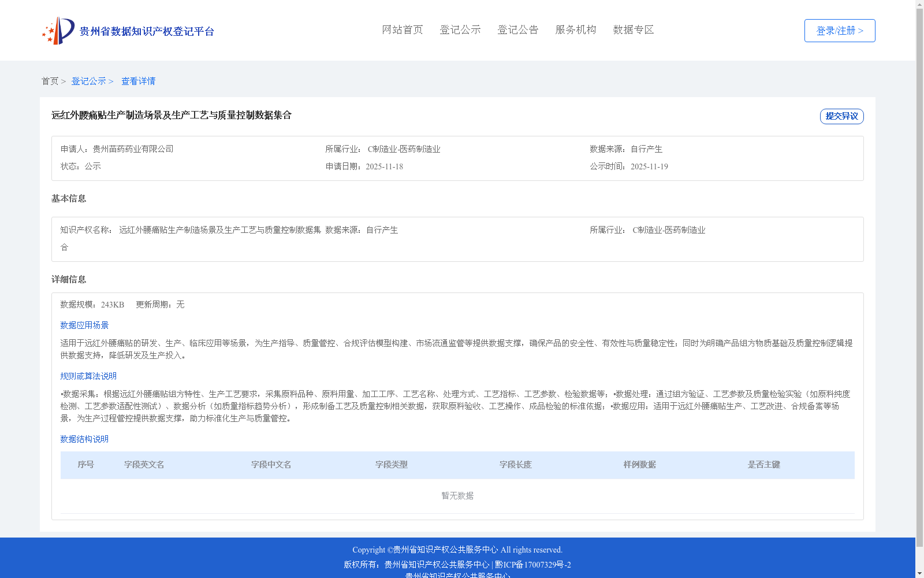
Task: Click the 状态：公示 status text
Action: tap(81, 166)
